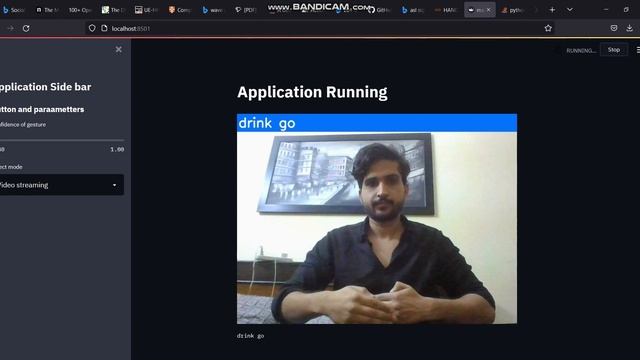Click the RUNNING status indicator
Image resolution: width=640 pixels, height=360 pixels.
pyautogui.click(x=581, y=51)
